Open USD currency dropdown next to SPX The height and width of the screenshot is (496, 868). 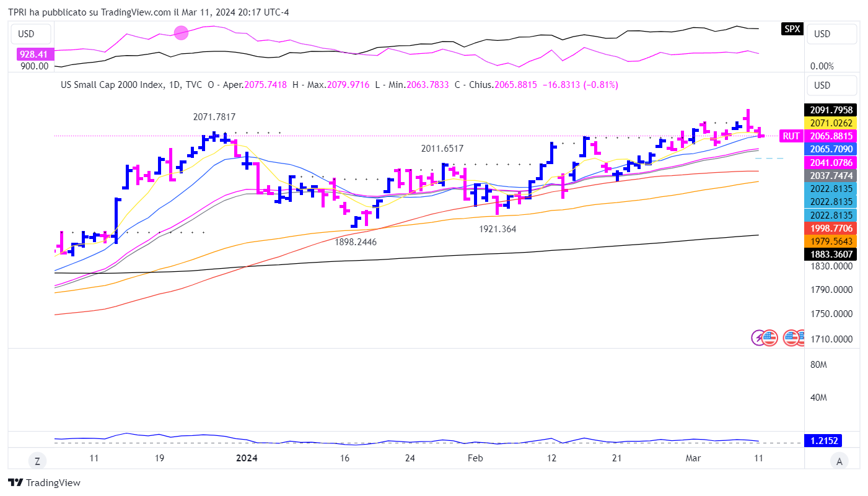point(831,34)
